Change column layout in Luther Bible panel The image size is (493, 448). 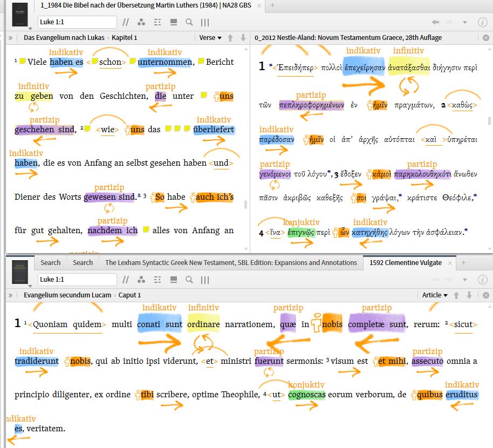204,22
